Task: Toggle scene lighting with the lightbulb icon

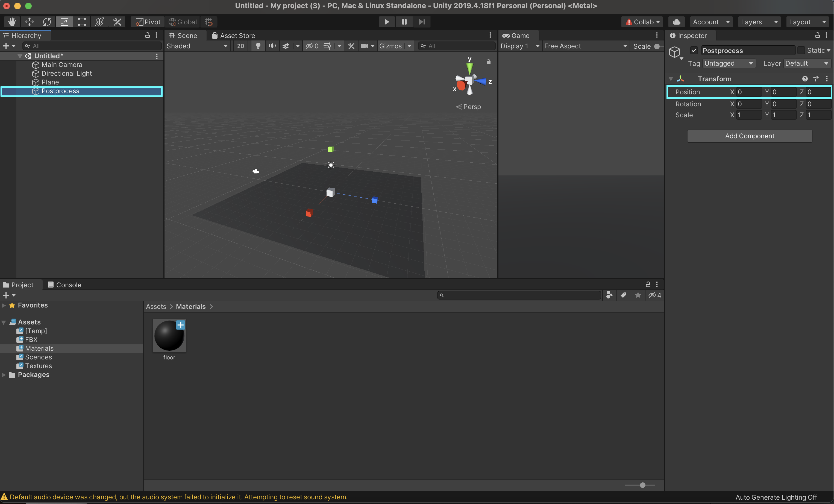Action: coord(258,46)
